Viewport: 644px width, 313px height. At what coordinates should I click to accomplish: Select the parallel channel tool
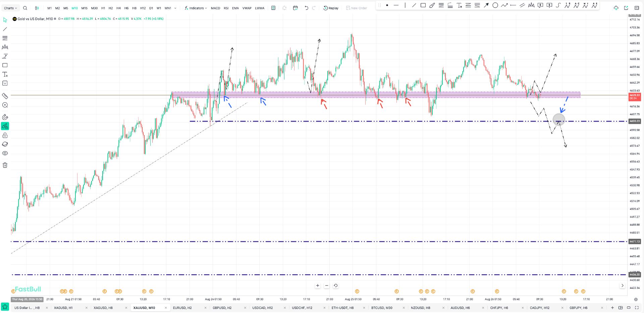(x=522, y=5)
